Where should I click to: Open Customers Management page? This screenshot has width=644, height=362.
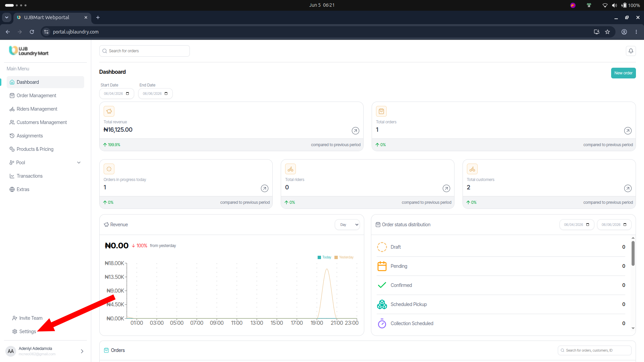pyautogui.click(x=45, y=122)
